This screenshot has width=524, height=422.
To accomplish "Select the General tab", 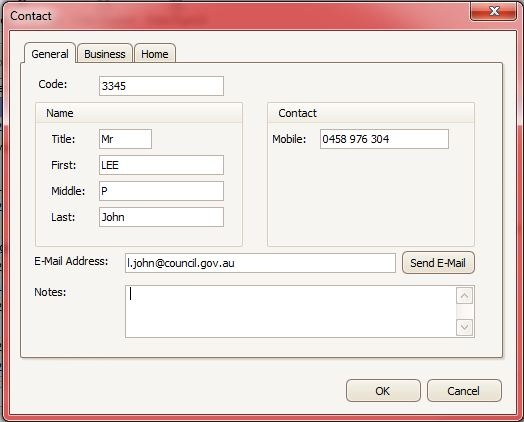I will 50,53.
